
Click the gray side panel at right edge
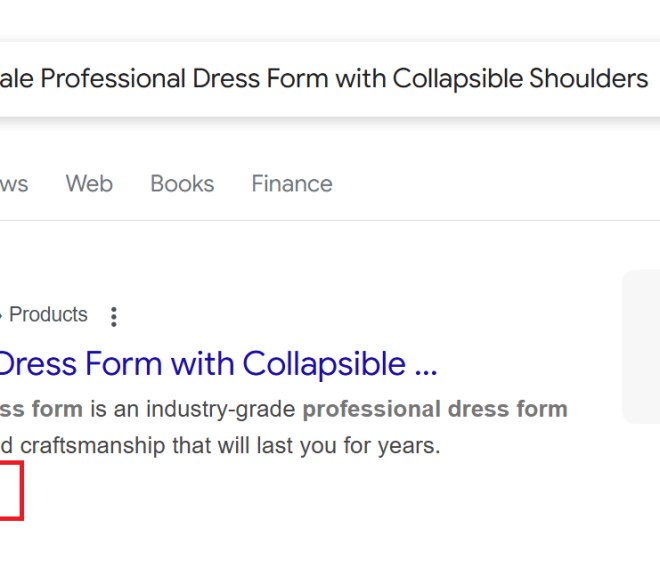tap(641, 347)
